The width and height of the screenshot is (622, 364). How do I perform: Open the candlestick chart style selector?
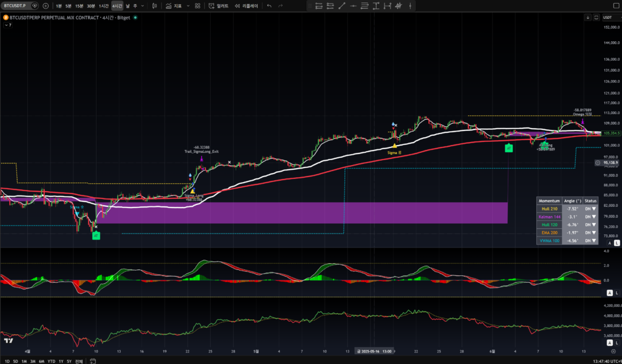tap(155, 6)
